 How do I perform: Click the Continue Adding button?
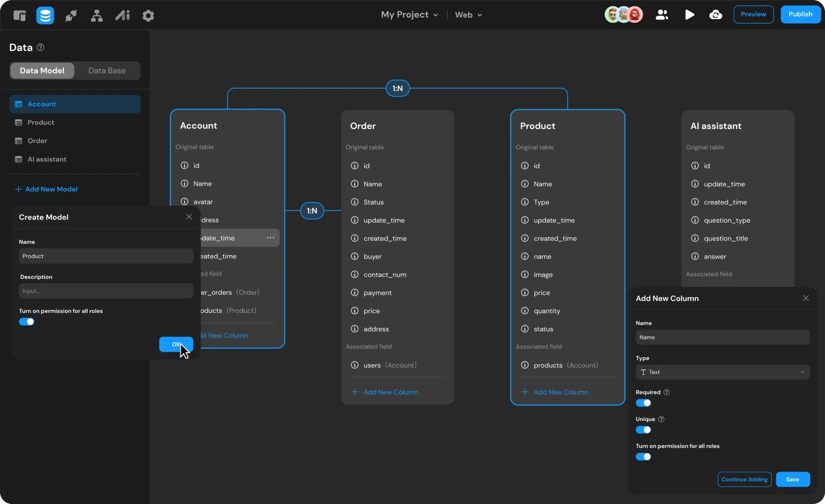click(744, 479)
